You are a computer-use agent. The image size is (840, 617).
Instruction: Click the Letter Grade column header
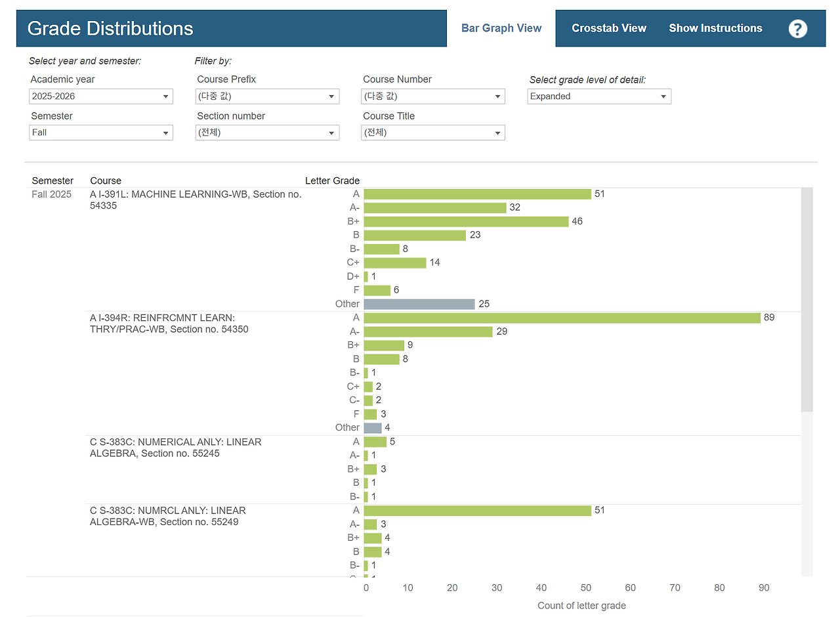tap(332, 181)
